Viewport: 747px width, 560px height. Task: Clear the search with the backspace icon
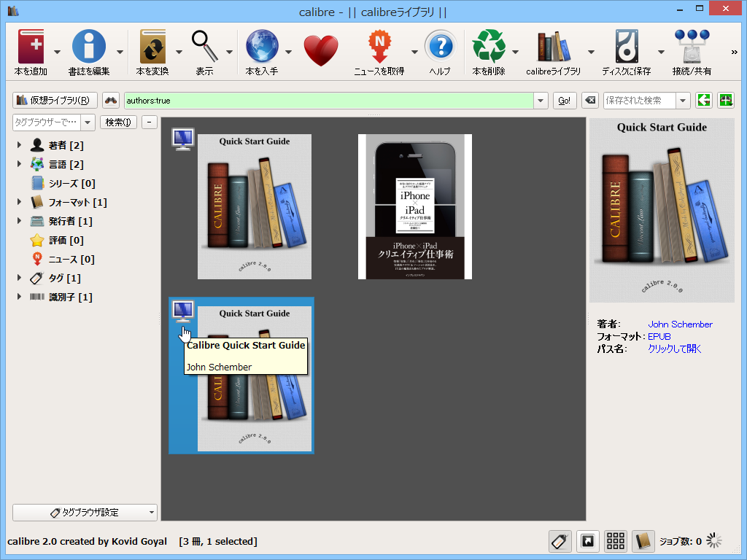coord(589,101)
